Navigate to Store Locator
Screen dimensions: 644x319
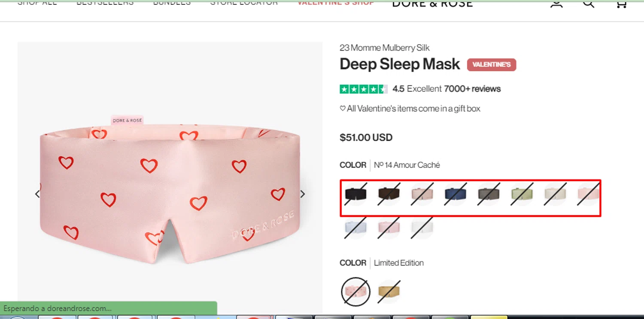(x=244, y=3)
